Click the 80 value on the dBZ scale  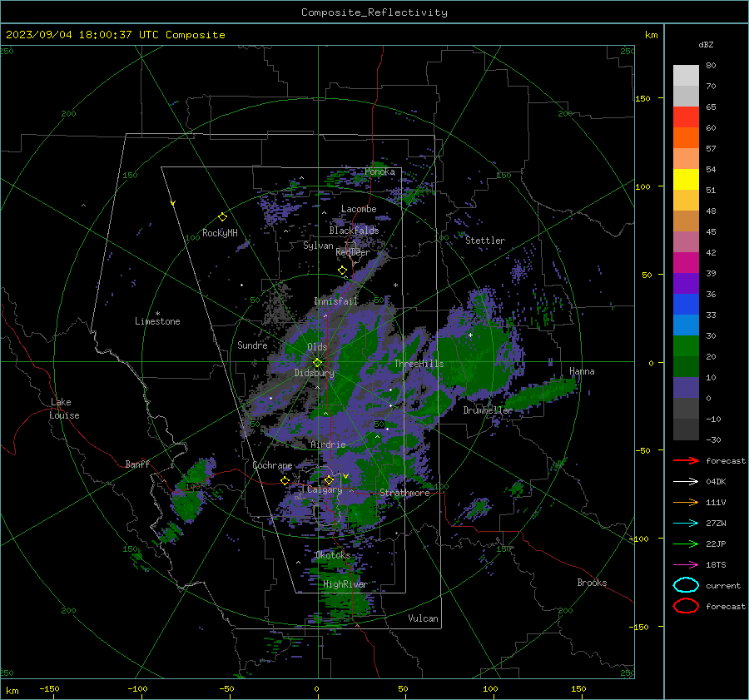coord(711,66)
